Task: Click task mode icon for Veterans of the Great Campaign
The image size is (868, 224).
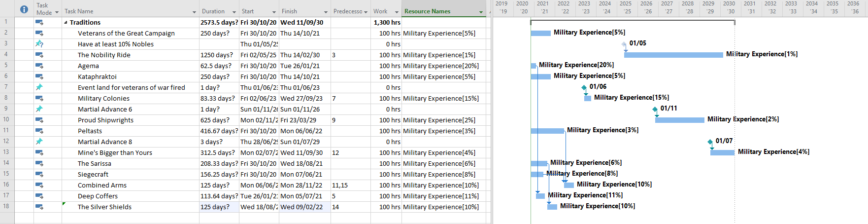Action: tap(39, 34)
